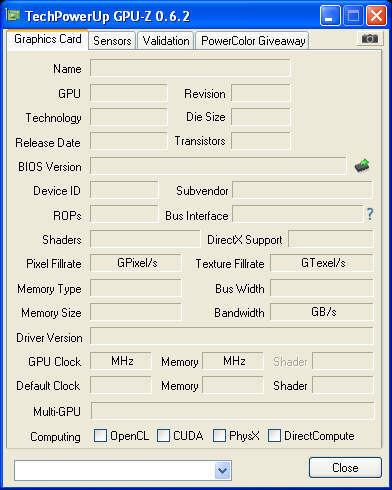Check the PhysX checkbox
The width and height of the screenshot is (392, 490).
219,435
